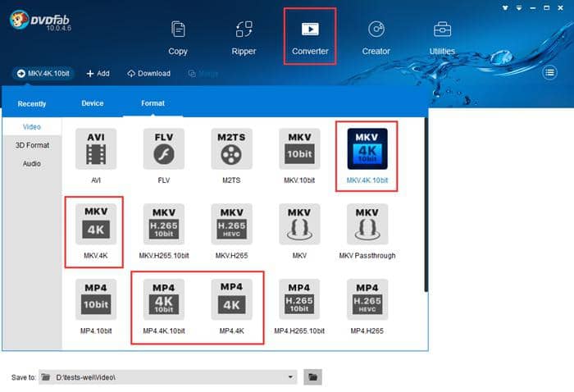Click the Add button
The height and width of the screenshot is (392, 574).
(98, 73)
